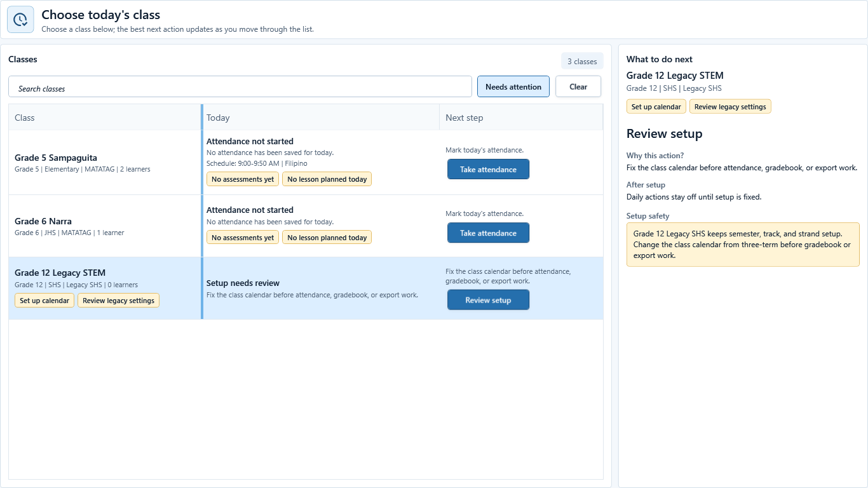Click the Set up calendar tag in the What to do next panel
The image size is (868, 488).
[x=656, y=107]
